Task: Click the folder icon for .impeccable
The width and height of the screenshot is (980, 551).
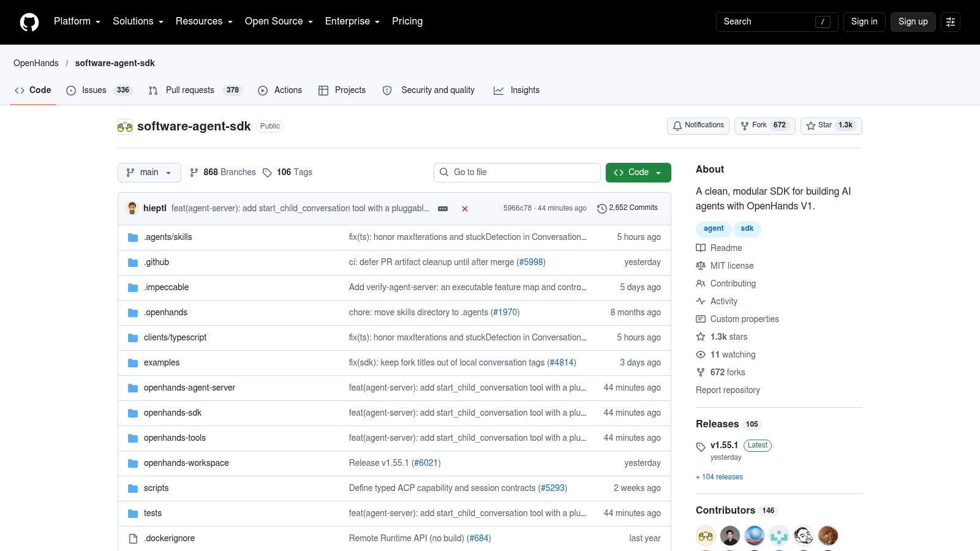Action: click(x=133, y=288)
